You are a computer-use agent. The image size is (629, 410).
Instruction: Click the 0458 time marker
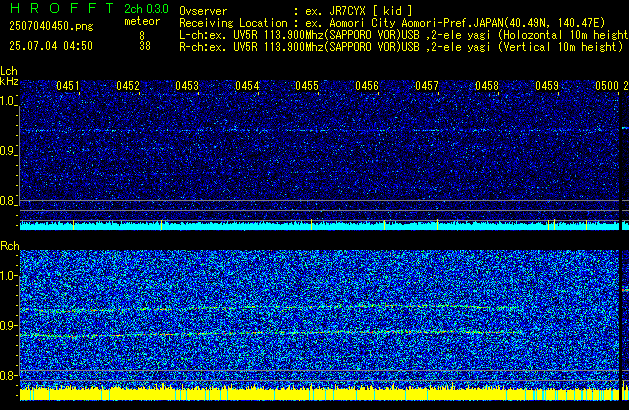coord(487,86)
